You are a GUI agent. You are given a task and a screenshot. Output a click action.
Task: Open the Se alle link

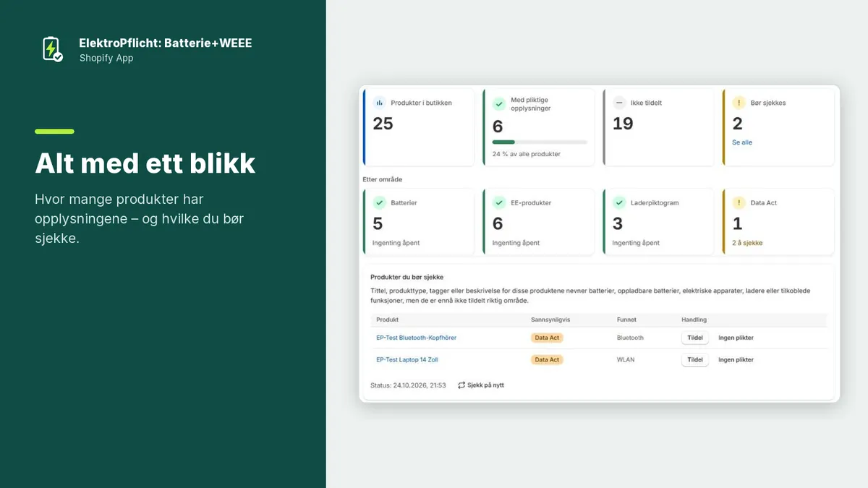742,142
